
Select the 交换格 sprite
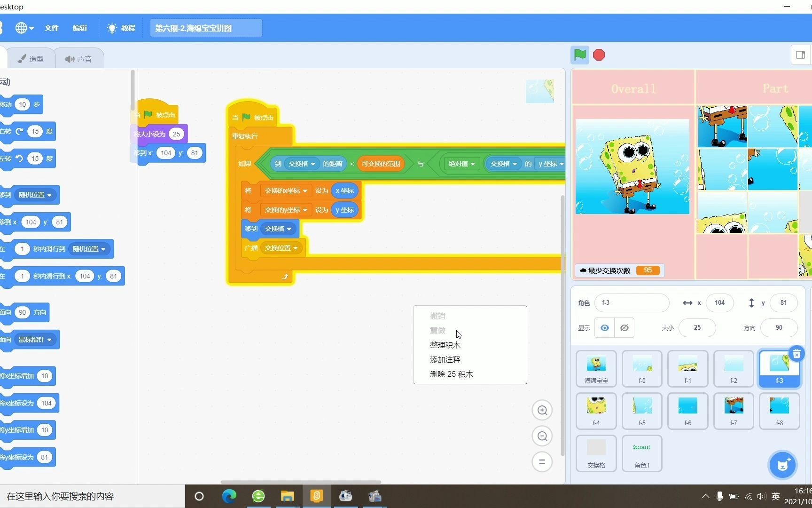pyautogui.click(x=596, y=453)
